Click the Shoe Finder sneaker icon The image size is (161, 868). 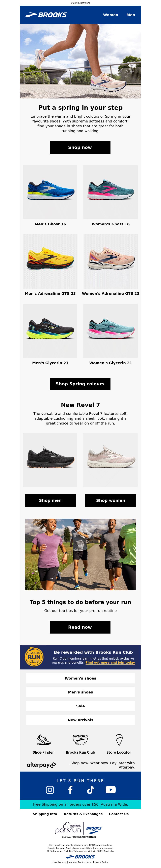[43, 740]
